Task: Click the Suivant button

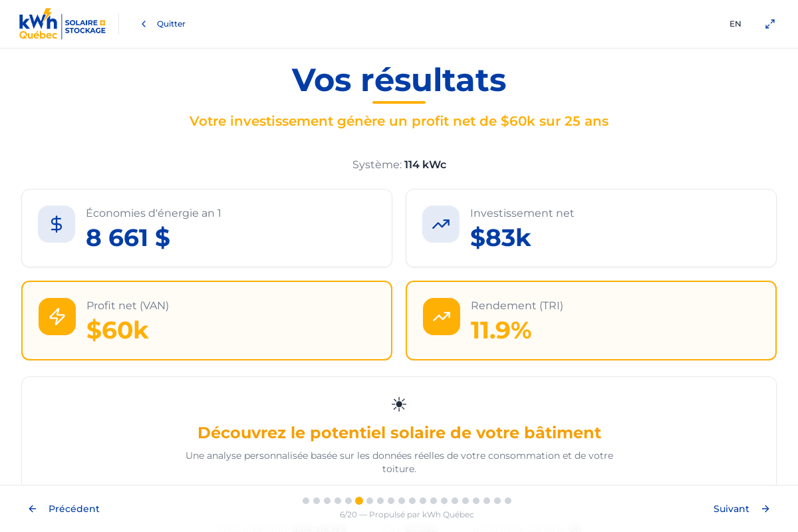Action: point(731,509)
